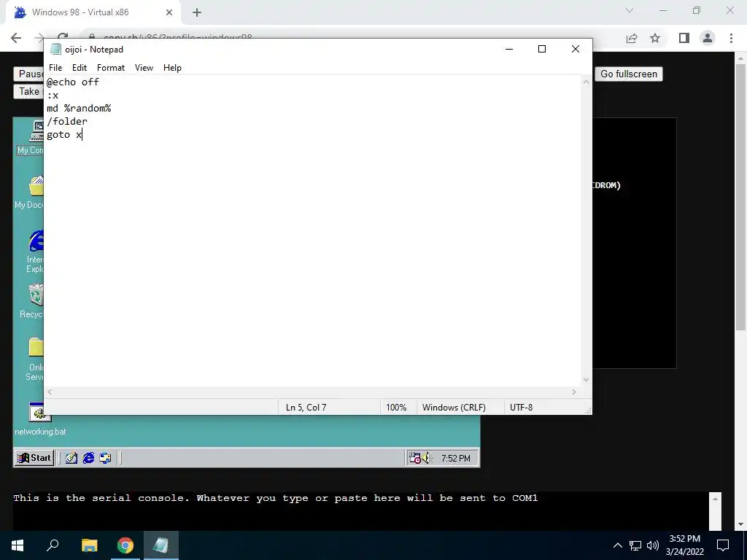Go back in Chrome browser
The width and height of the screenshot is (747, 560).
16,38
